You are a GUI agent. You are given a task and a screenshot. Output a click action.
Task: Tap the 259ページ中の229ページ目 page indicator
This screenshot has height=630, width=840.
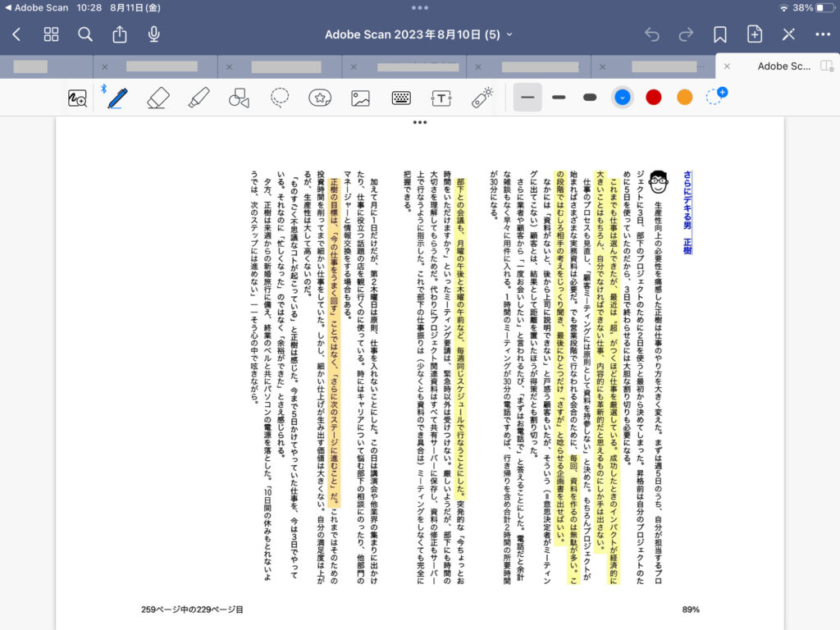tap(192, 609)
